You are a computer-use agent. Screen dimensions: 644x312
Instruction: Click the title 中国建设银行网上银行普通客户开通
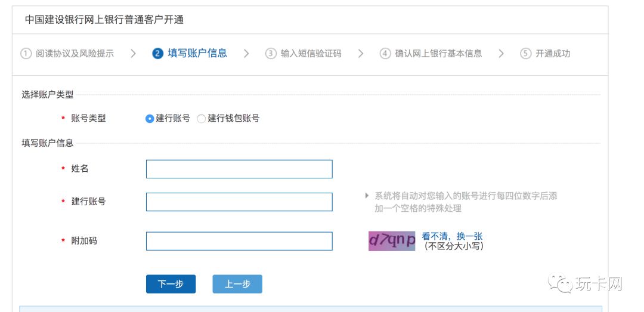104,20
